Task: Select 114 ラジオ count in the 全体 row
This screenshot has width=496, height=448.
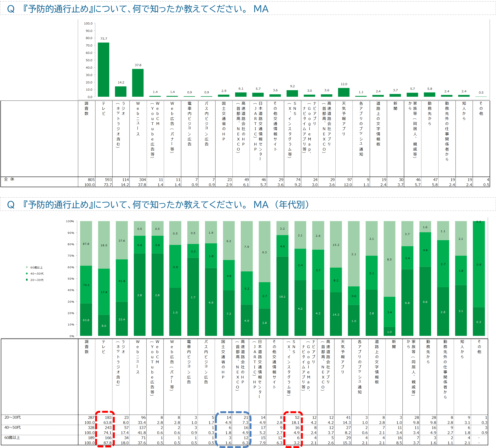Action: tap(126, 180)
